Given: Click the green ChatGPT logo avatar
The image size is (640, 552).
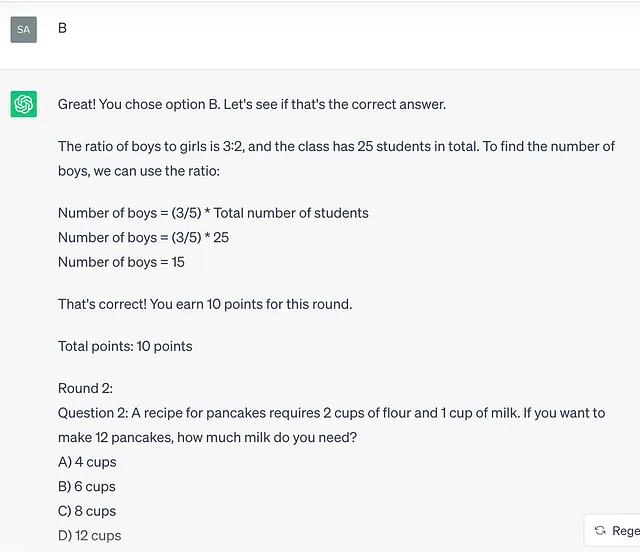Looking at the screenshot, I should pyautogui.click(x=24, y=104).
